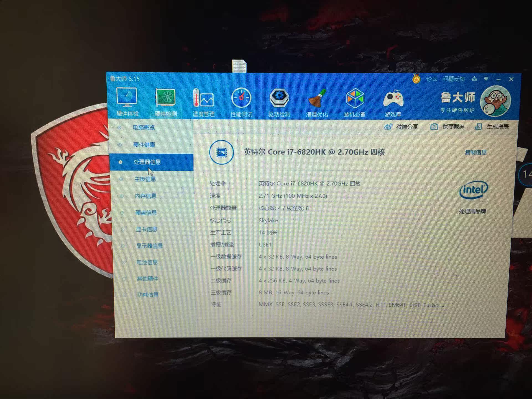Image resolution: width=532 pixels, height=399 pixels.
Task: Switch to 内存信息 section
Action: [x=145, y=196]
